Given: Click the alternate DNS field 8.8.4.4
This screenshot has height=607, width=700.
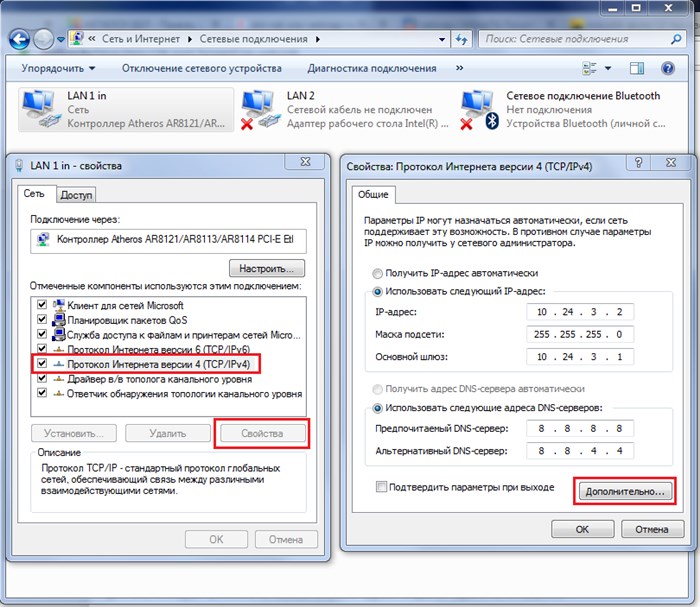Looking at the screenshot, I should coord(580,451).
